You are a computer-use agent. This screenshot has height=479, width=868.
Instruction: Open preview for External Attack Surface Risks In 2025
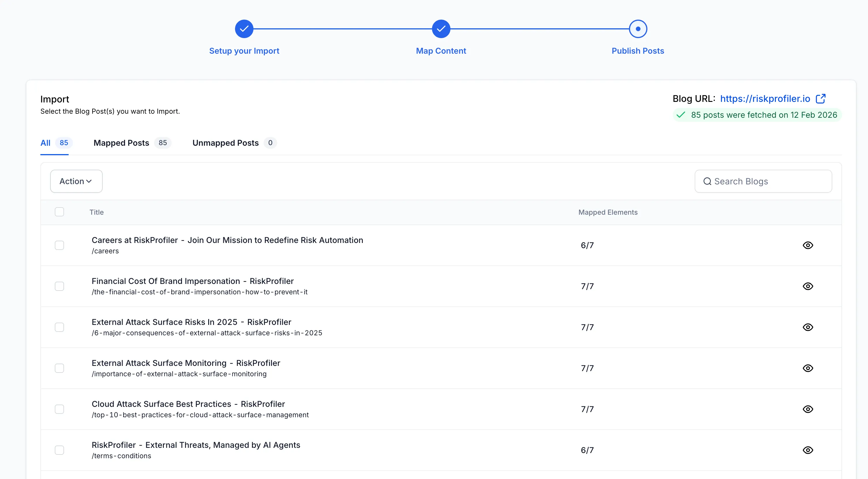coord(808,327)
